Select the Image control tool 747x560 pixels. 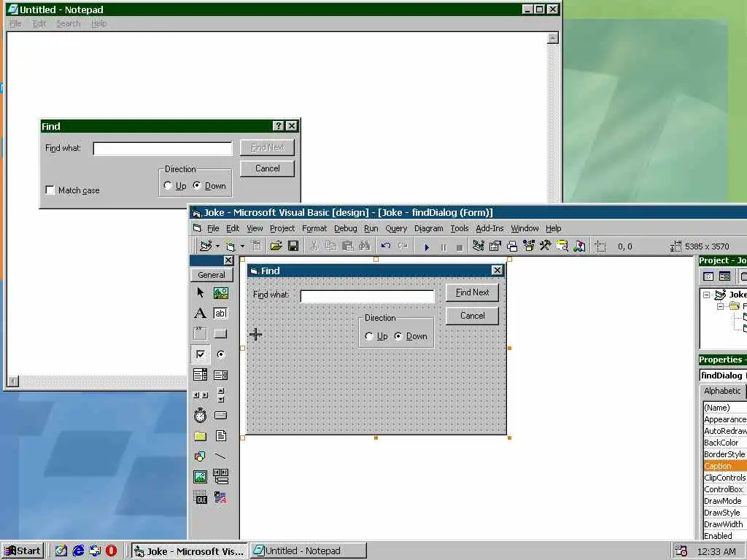pyautogui.click(x=200, y=477)
